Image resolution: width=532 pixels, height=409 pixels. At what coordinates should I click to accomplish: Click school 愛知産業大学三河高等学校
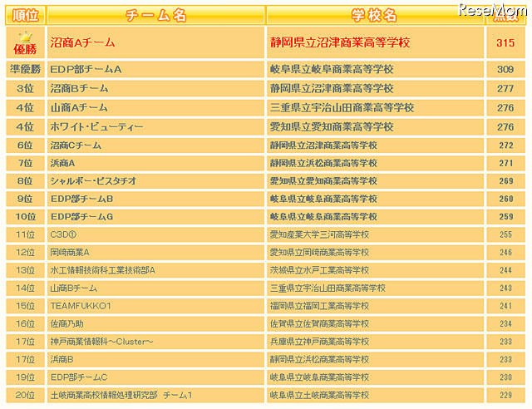coord(319,234)
